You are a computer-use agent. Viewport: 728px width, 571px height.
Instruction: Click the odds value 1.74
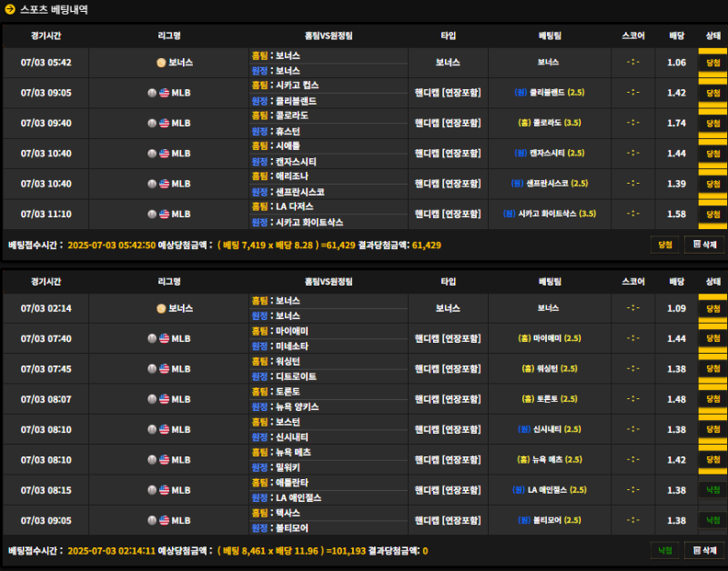pyautogui.click(x=676, y=123)
